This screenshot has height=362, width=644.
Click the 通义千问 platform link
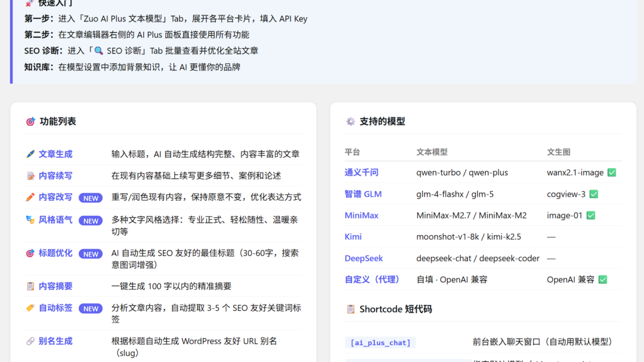click(361, 172)
